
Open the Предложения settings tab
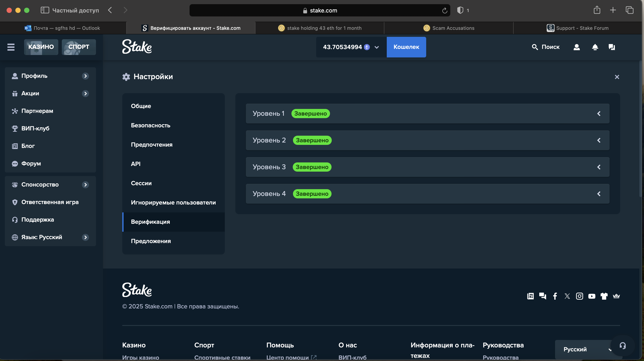pos(173,241)
